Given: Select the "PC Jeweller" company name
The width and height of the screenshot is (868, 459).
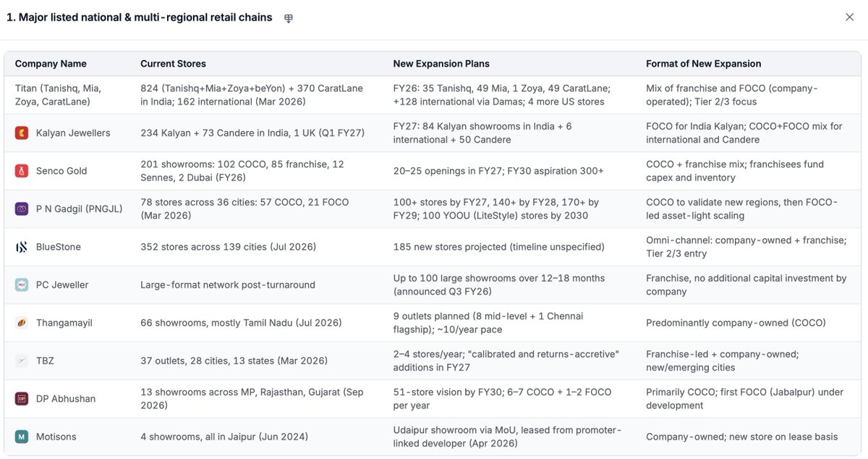Looking at the screenshot, I should pyautogui.click(x=62, y=285).
